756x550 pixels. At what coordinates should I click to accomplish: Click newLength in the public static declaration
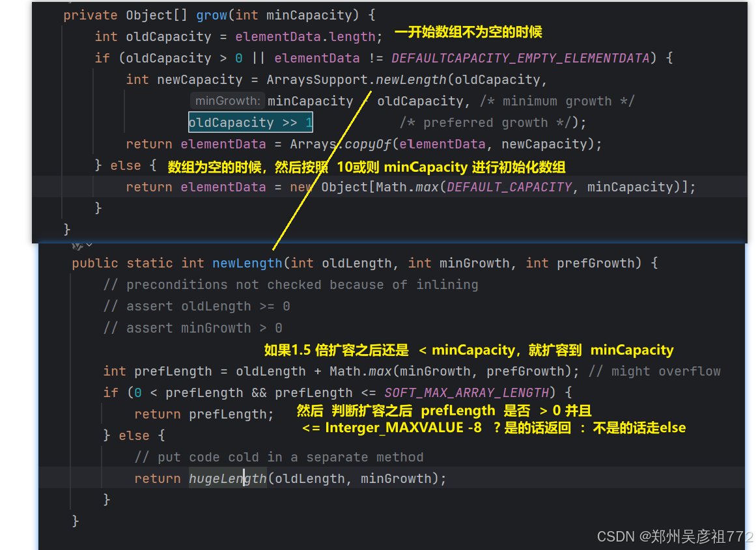pyautogui.click(x=247, y=263)
